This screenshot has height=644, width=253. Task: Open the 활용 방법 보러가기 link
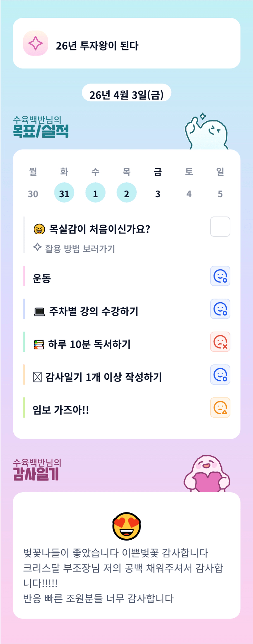(80, 248)
